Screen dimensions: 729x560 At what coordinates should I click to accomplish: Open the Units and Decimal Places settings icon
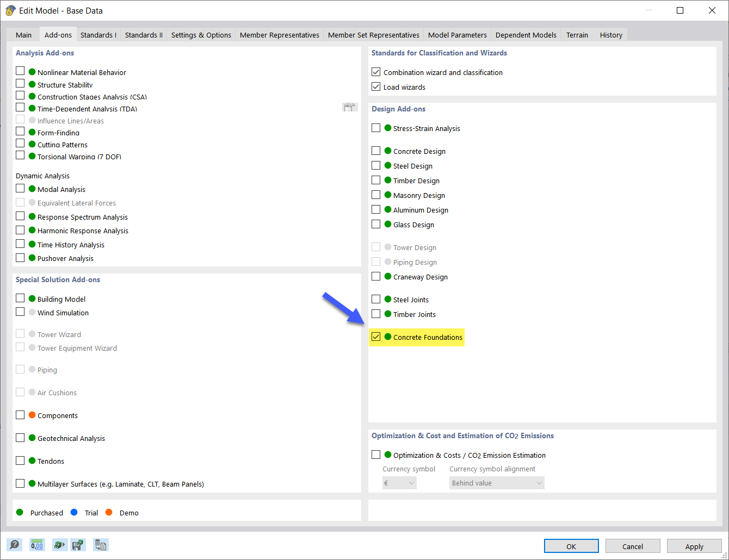coord(36,544)
